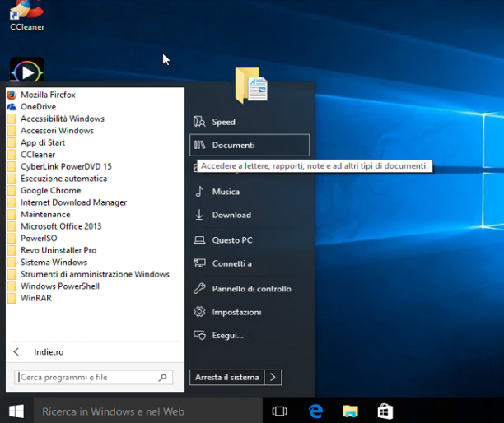Image resolution: width=504 pixels, height=423 pixels.
Task: Open Documenti from the start menu
Action: tap(250, 145)
